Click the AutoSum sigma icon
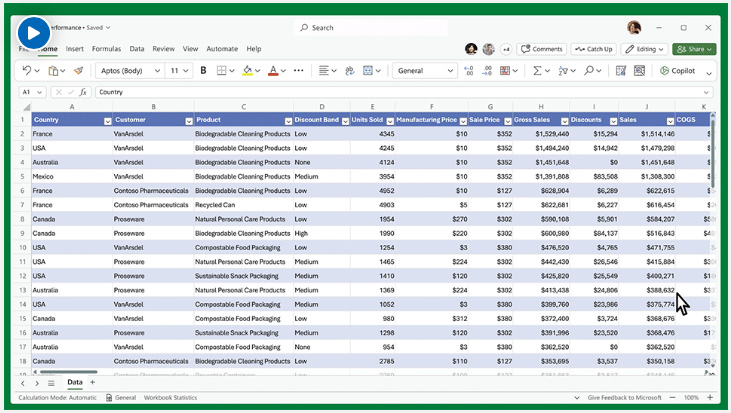 537,71
